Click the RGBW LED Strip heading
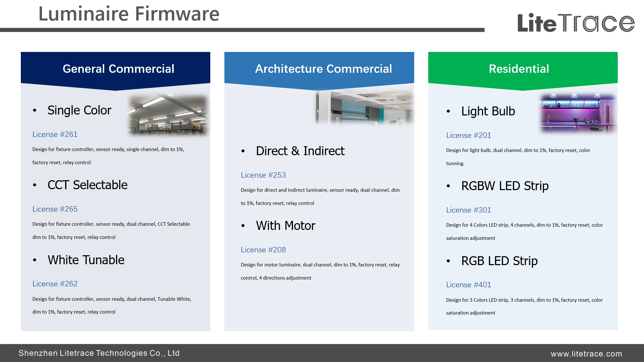644x362 pixels. (x=505, y=186)
